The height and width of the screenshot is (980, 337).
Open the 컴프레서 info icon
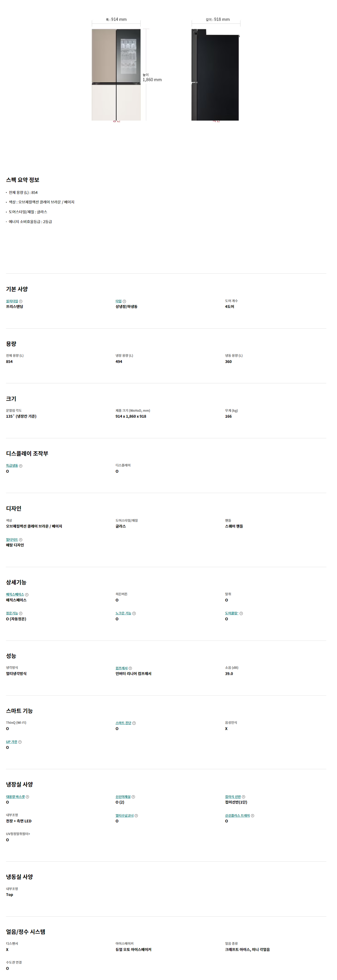(x=130, y=668)
